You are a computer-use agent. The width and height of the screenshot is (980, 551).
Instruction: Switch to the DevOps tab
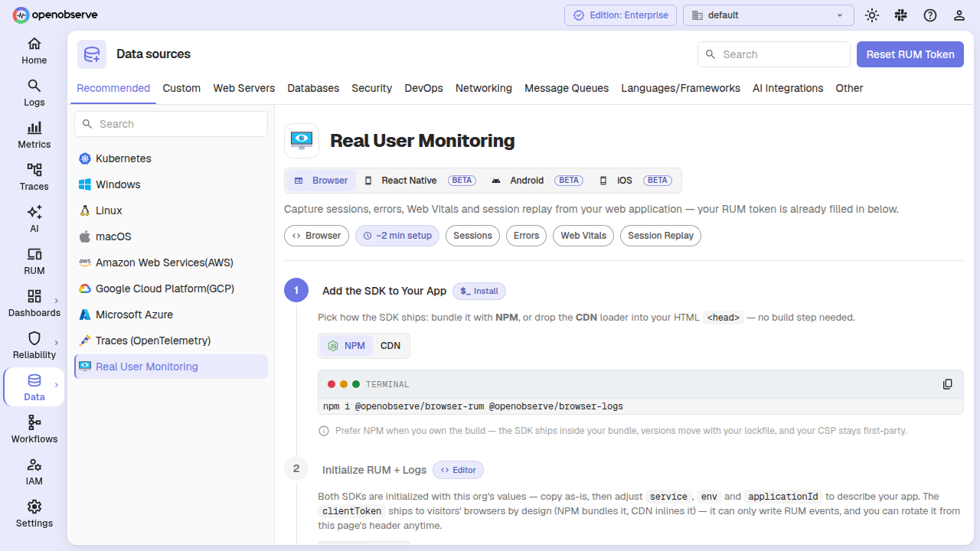pyautogui.click(x=423, y=88)
